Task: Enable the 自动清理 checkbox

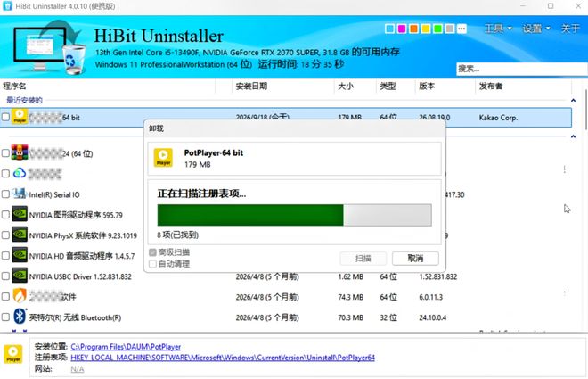Action: (x=152, y=264)
